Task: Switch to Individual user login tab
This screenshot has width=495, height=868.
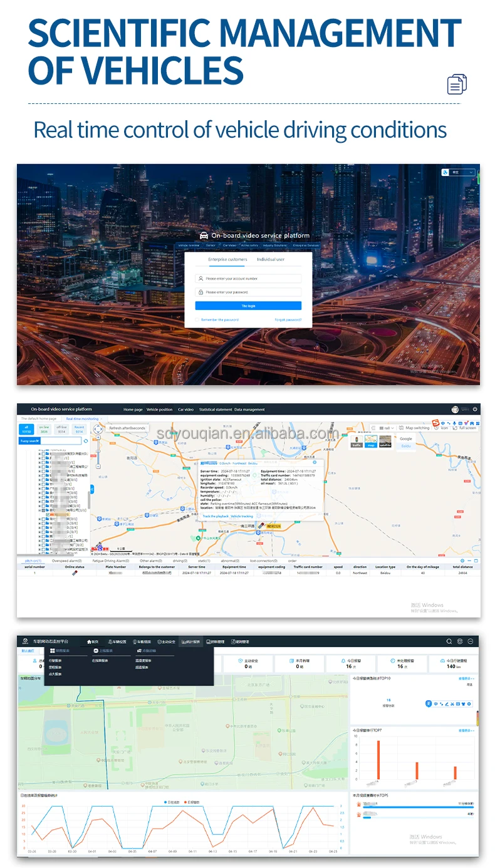Action: (x=271, y=259)
